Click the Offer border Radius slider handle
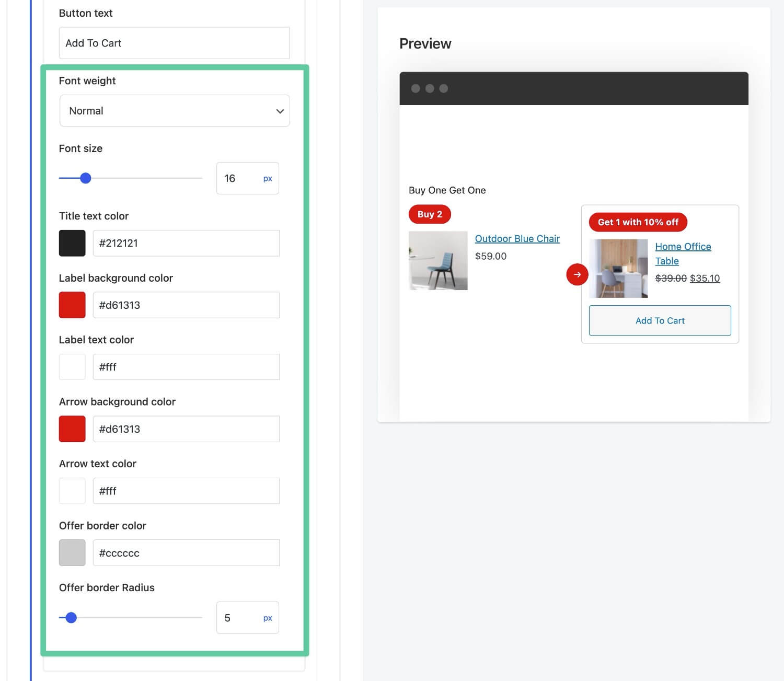 72,618
